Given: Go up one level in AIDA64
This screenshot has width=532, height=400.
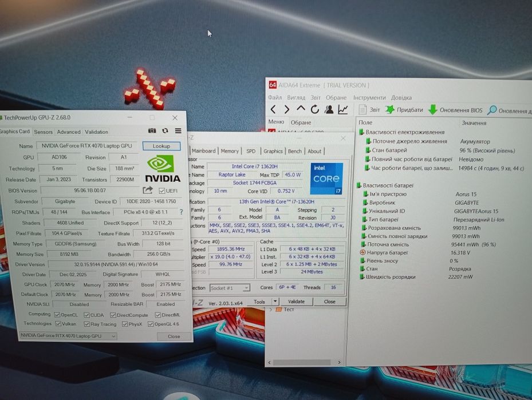Looking at the screenshot, I should (301, 109).
